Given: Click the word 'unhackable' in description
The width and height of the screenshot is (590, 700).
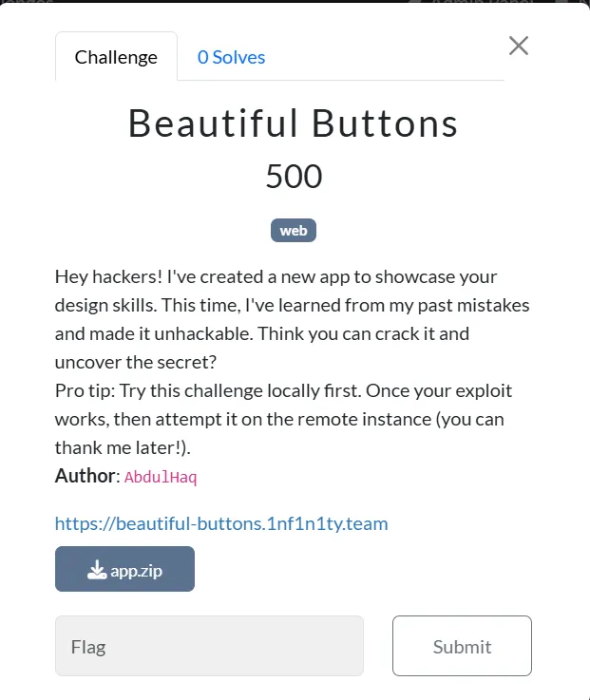Looking at the screenshot, I should [x=203, y=333].
